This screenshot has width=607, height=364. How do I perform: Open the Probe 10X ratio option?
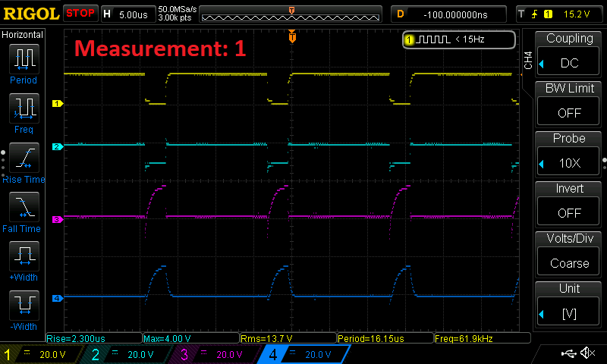click(x=568, y=154)
